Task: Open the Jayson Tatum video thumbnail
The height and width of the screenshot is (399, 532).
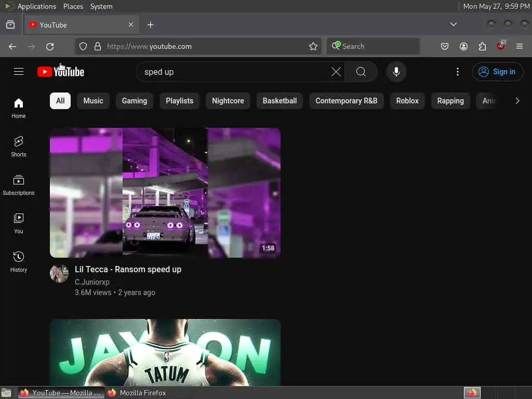Action: coord(165,352)
